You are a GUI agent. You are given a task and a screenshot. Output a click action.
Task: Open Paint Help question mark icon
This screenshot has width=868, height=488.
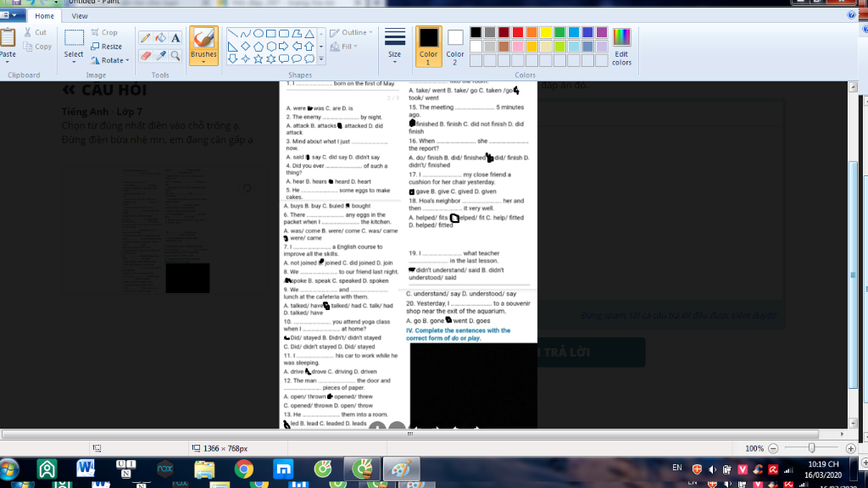click(851, 15)
